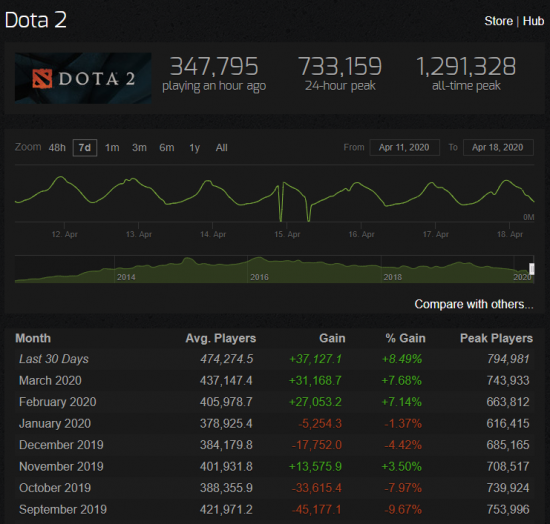The image size is (550, 524).
Task: Click 2016 area in the overview navigator
Action: 259,277
